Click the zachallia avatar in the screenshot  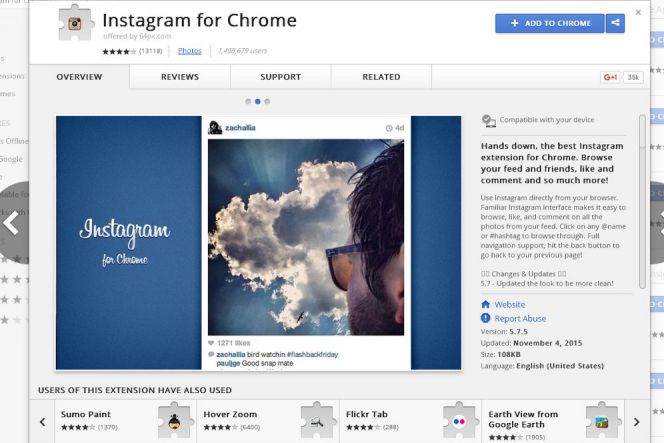tap(215, 127)
